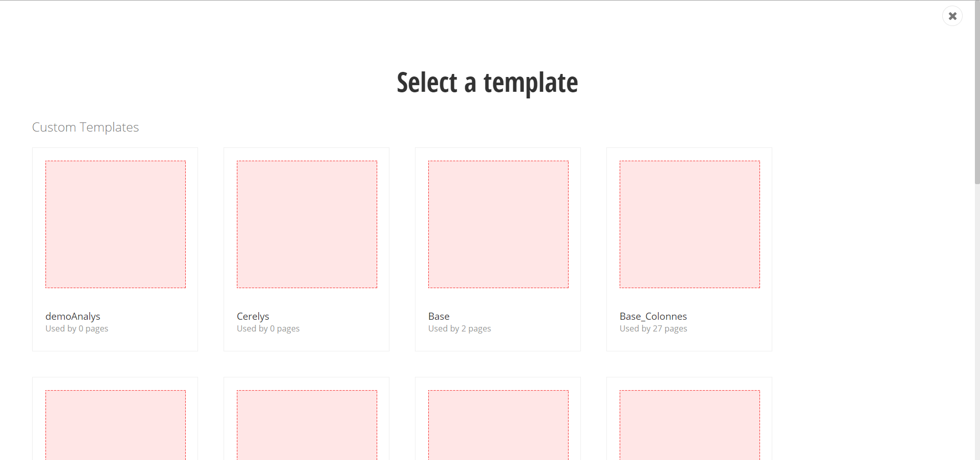
Task: Click the Base_Colonnes template name
Action: tap(653, 316)
